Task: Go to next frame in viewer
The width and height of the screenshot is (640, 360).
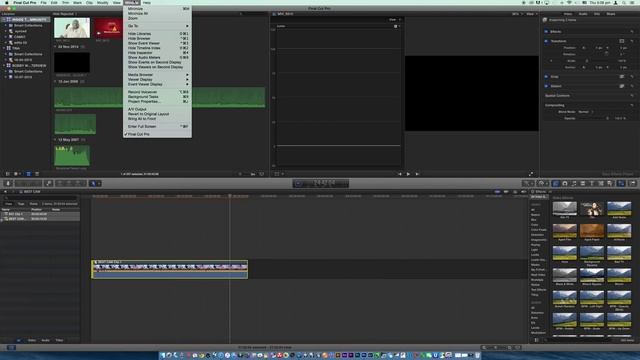Action: click(x=417, y=174)
